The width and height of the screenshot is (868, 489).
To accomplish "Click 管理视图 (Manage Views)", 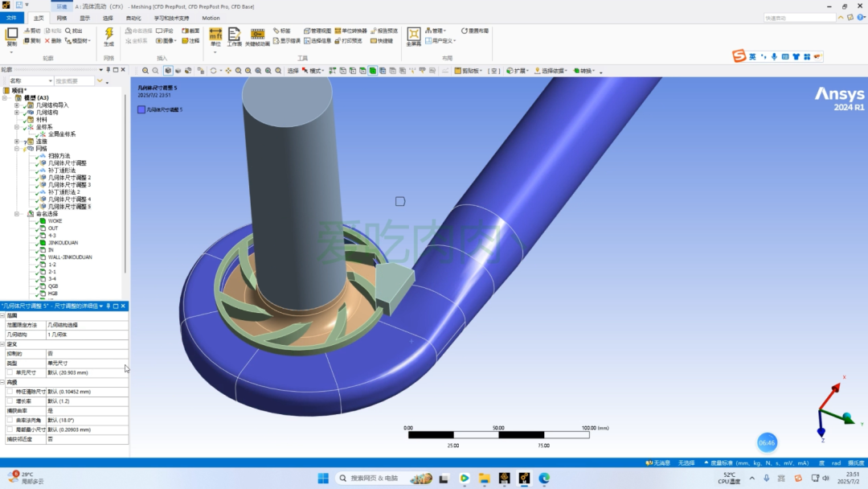I will (x=317, y=31).
